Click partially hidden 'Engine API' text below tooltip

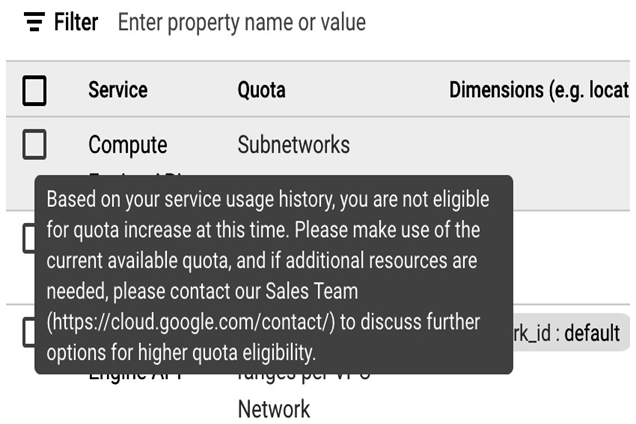tap(135, 377)
